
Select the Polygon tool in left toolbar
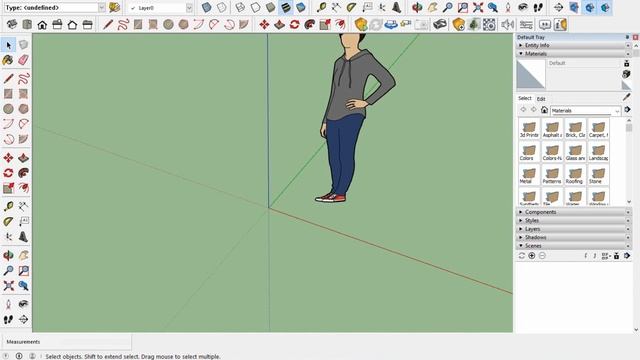point(23,109)
